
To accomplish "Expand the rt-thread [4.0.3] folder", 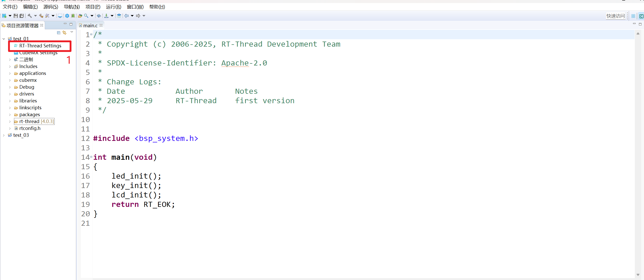I will [10, 121].
